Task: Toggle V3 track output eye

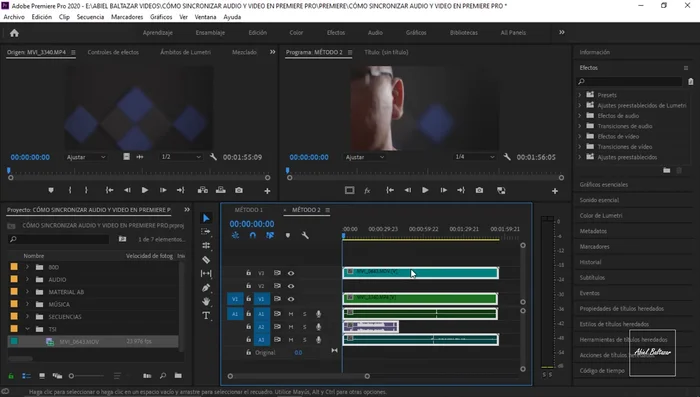Action: coord(291,273)
